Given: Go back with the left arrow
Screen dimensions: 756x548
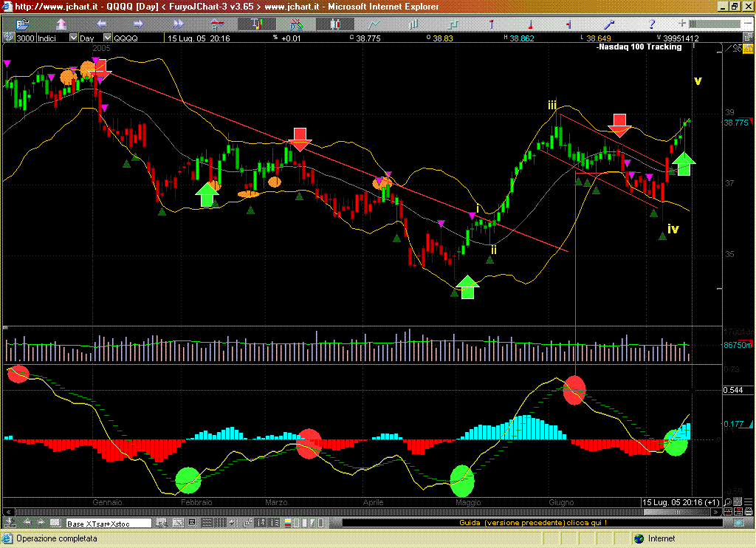Looking at the screenshot, I should pyautogui.click(x=101, y=24).
